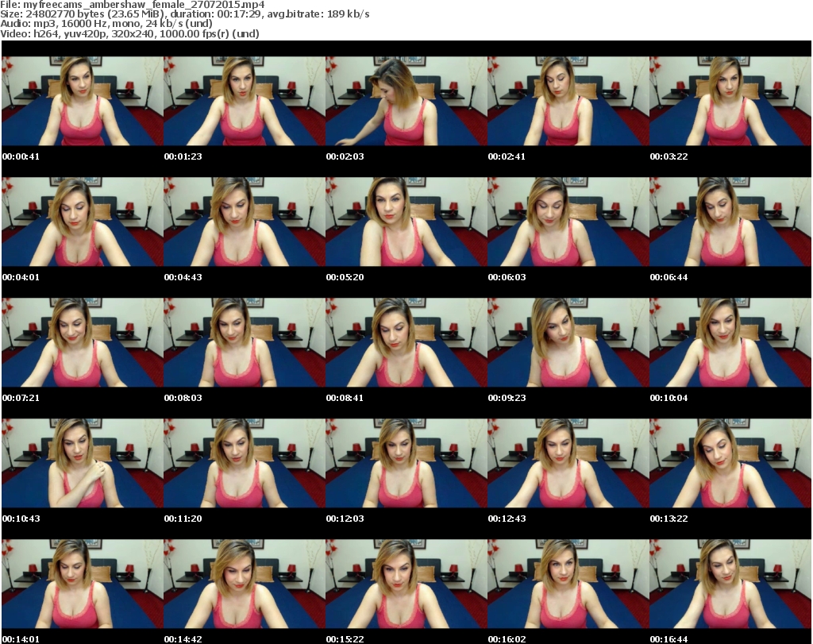
Task: Click the 00:00:41 timestamp label
Action: pos(21,156)
